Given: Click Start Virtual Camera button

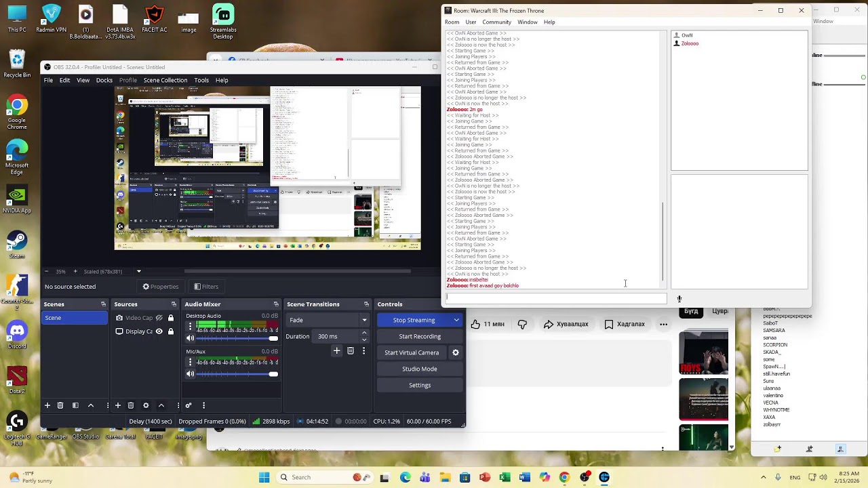Looking at the screenshot, I should [412, 352].
